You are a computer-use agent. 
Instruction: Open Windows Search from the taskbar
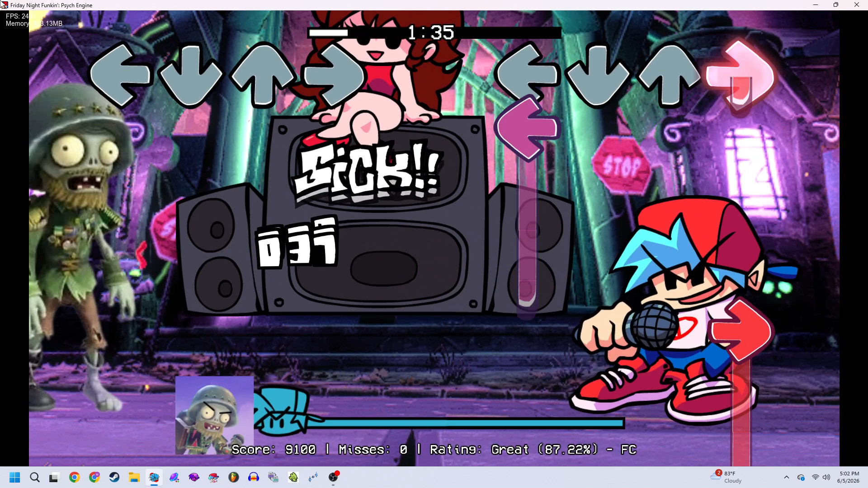coord(35,477)
